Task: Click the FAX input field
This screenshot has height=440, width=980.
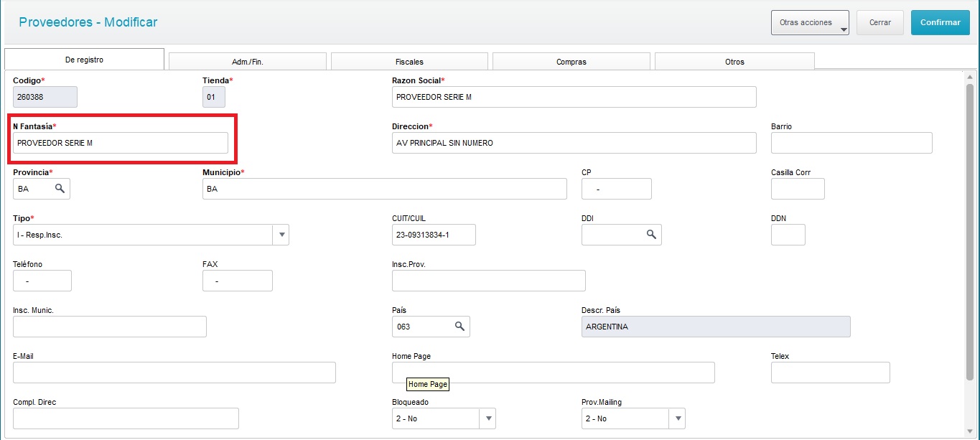Action: click(x=238, y=281)
